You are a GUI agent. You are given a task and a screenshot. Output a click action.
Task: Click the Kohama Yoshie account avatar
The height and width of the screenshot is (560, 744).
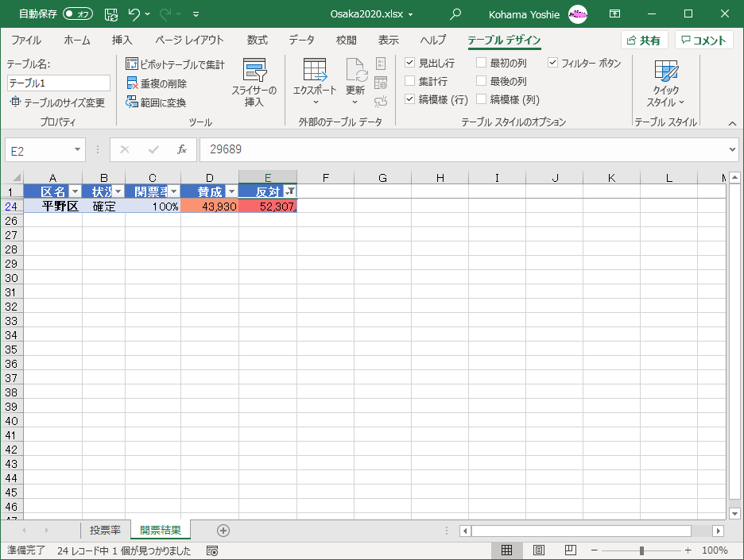click(x=578, y=14)
